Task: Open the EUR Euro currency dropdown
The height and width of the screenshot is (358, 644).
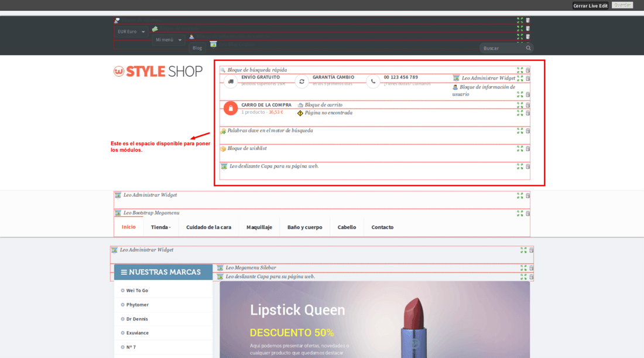Action: tap(131, 32)
